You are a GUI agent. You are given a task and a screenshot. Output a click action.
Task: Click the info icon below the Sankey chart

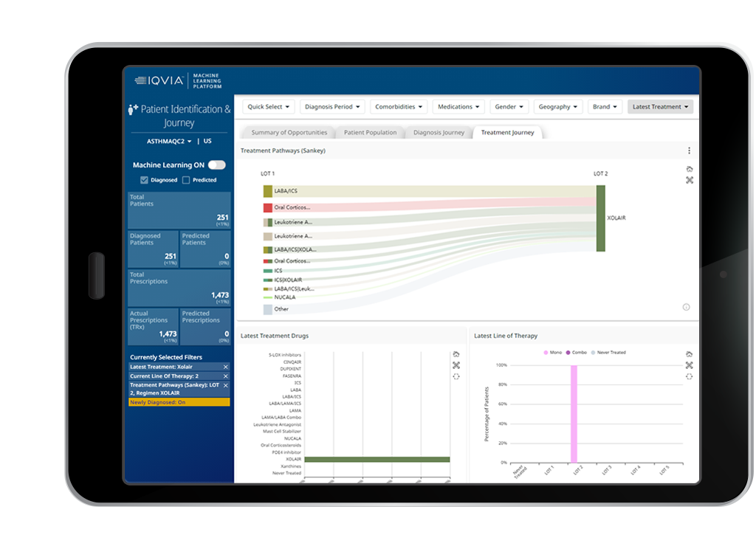686,307
